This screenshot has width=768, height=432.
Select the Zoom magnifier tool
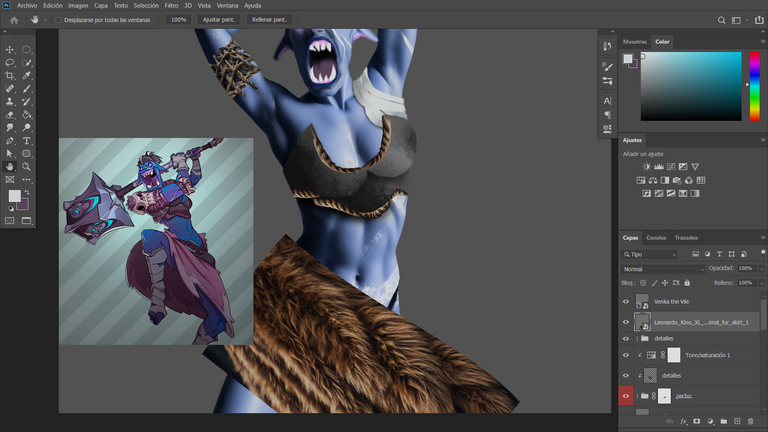(26, 167)
